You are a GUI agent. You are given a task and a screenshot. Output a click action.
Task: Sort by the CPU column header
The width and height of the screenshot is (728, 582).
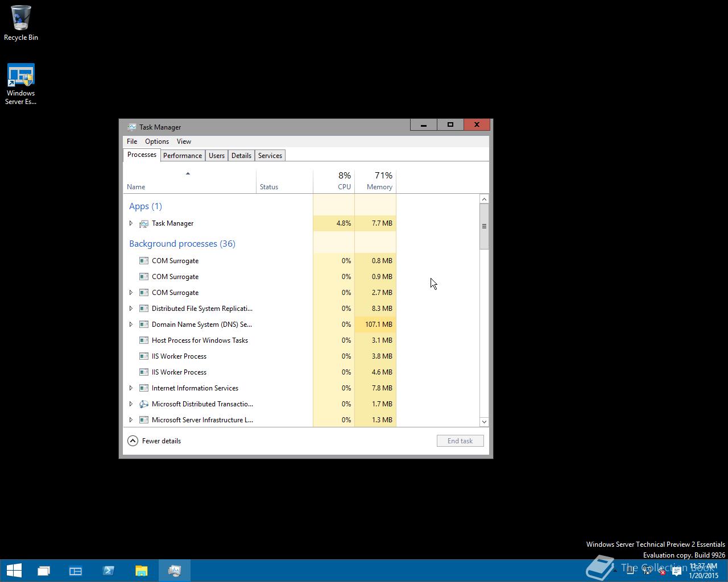(x=334, y=181)
